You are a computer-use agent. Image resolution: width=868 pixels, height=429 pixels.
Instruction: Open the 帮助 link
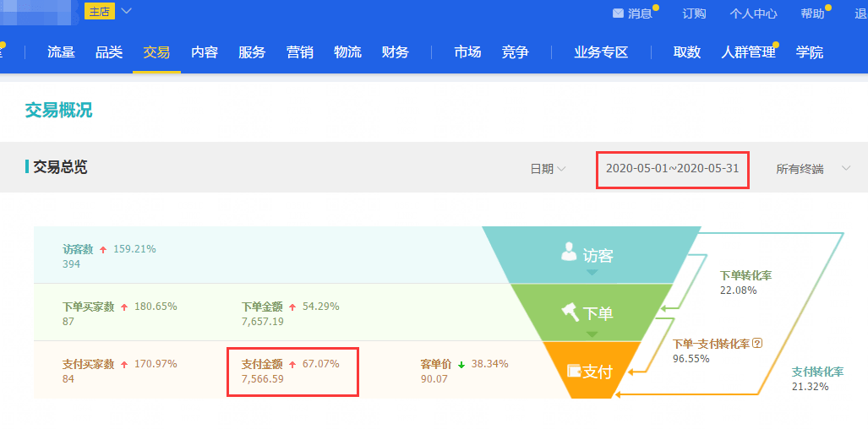813,14
